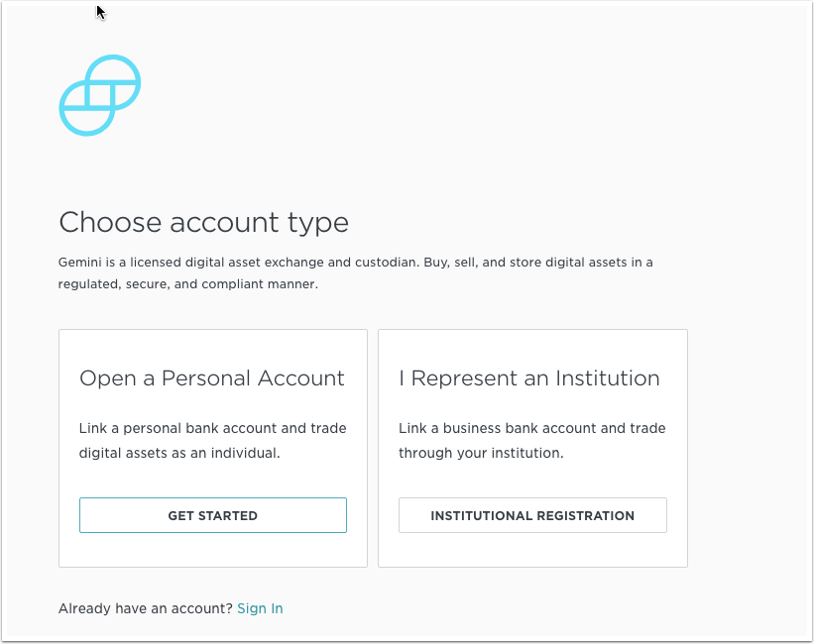Click the 'Already have an account?' text
Viewport: 814px width, 644px height.
coord(146,608)
